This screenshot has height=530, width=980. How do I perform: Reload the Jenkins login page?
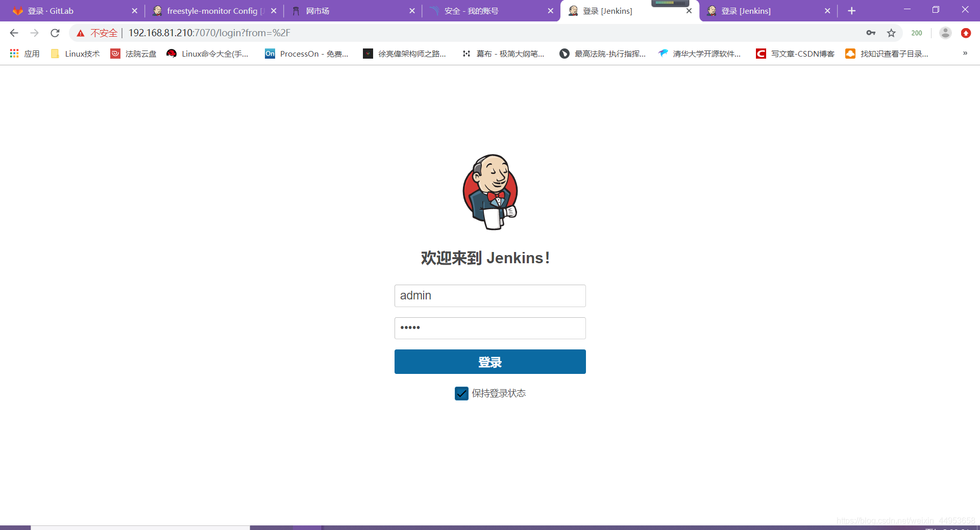coord(55,33)
